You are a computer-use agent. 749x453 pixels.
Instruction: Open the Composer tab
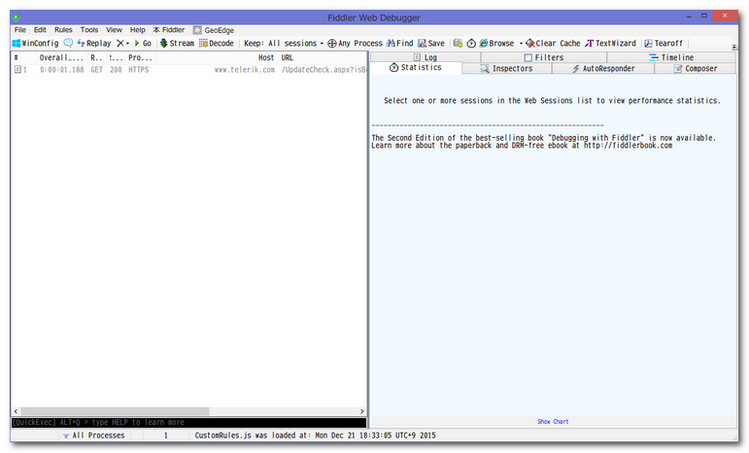tap(696, 68)
